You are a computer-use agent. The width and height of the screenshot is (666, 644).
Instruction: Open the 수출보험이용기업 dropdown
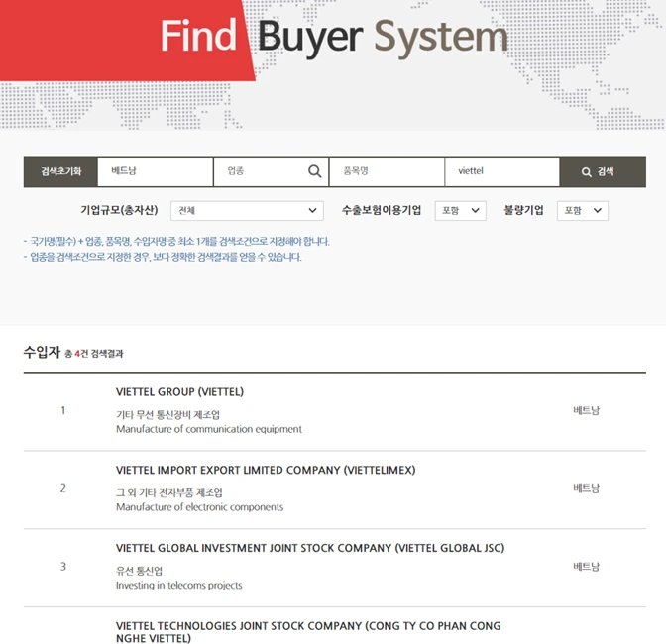[x=461, y=211]
